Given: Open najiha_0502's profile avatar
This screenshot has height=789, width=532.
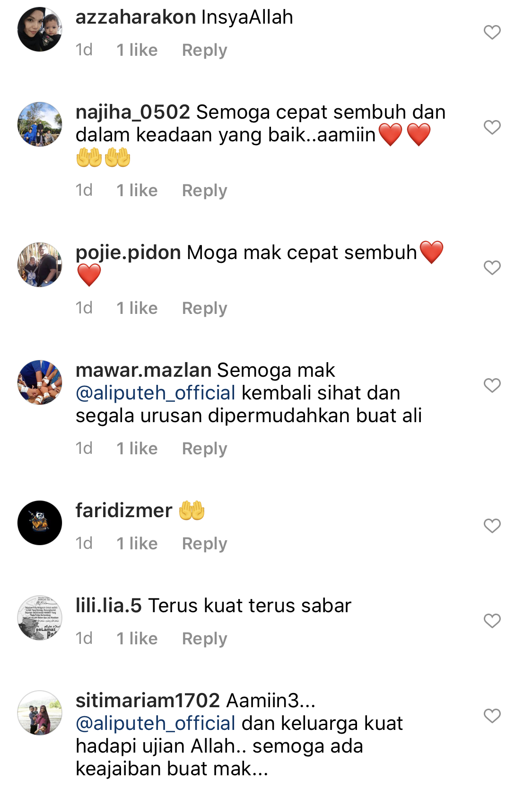Looking at the screenshot, I should coord(40,124).
